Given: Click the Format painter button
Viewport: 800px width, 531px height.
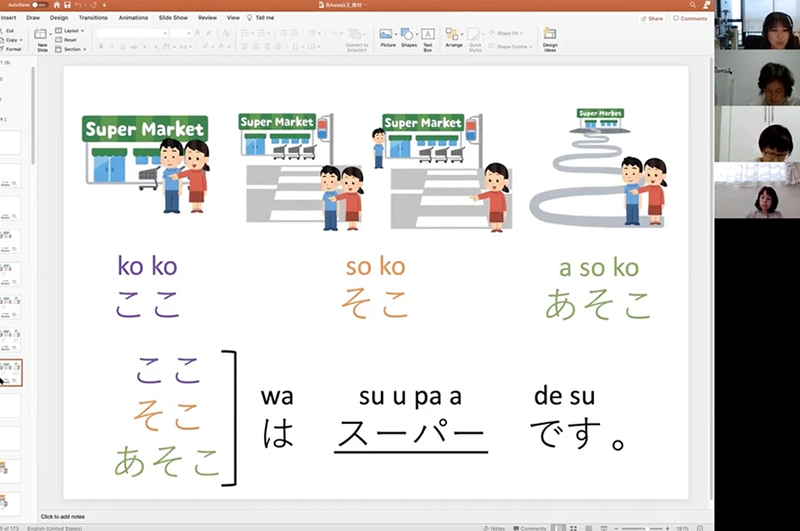Looking at the screenshot, I should [x=11, y=49].
